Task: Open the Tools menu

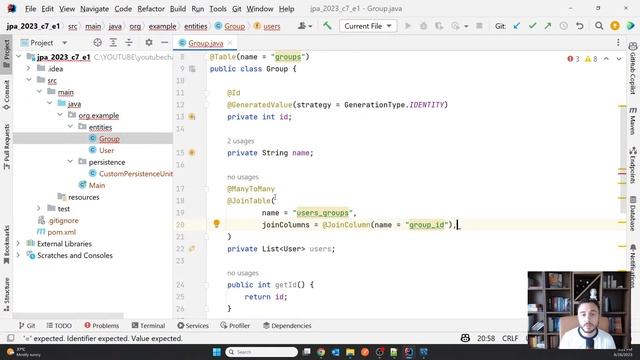Action: pyautogui.click(x=218, y=9)
